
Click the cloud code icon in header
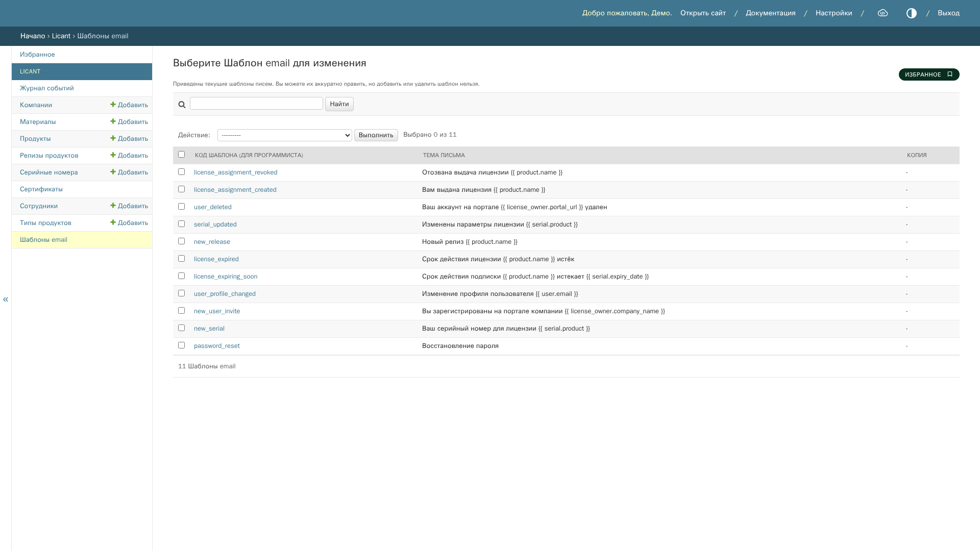[x=883, y=13]
